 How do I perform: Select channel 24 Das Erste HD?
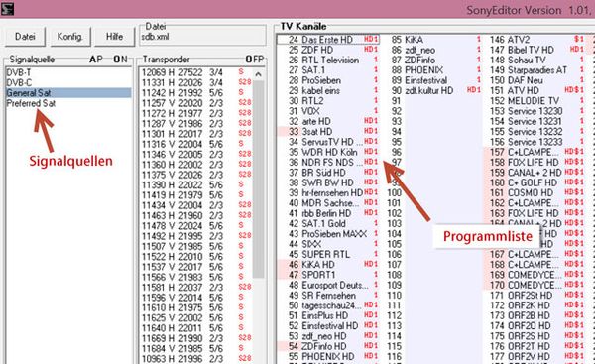328,40
